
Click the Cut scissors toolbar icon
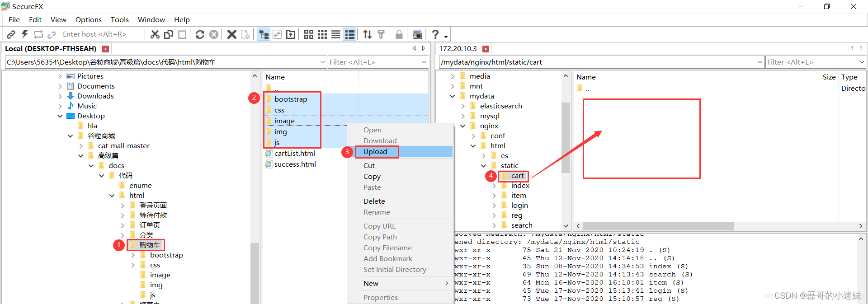tap(155, 34)
